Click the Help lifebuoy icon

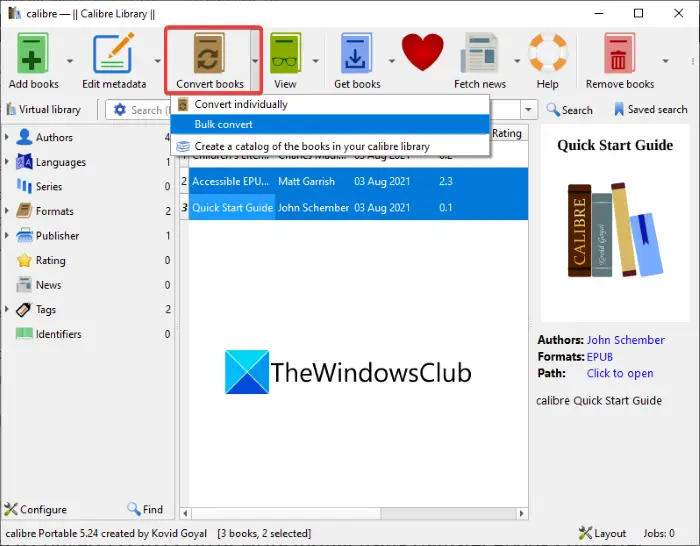click(548, 53)
